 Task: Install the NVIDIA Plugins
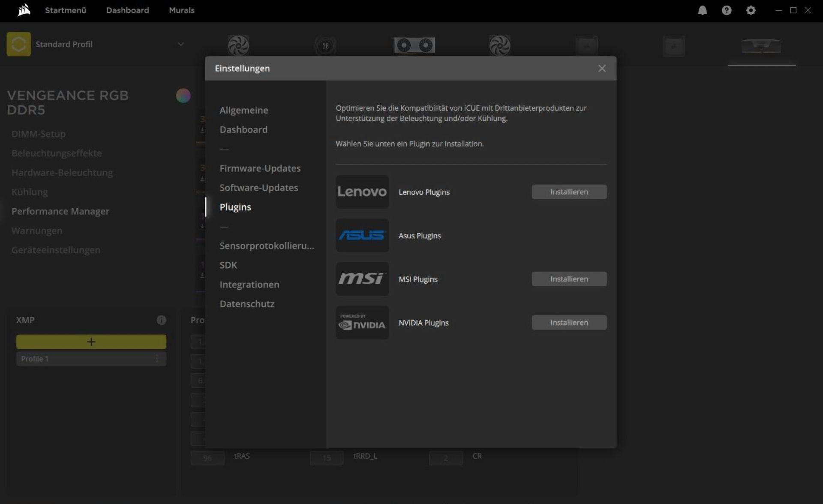tap(569, 322)
